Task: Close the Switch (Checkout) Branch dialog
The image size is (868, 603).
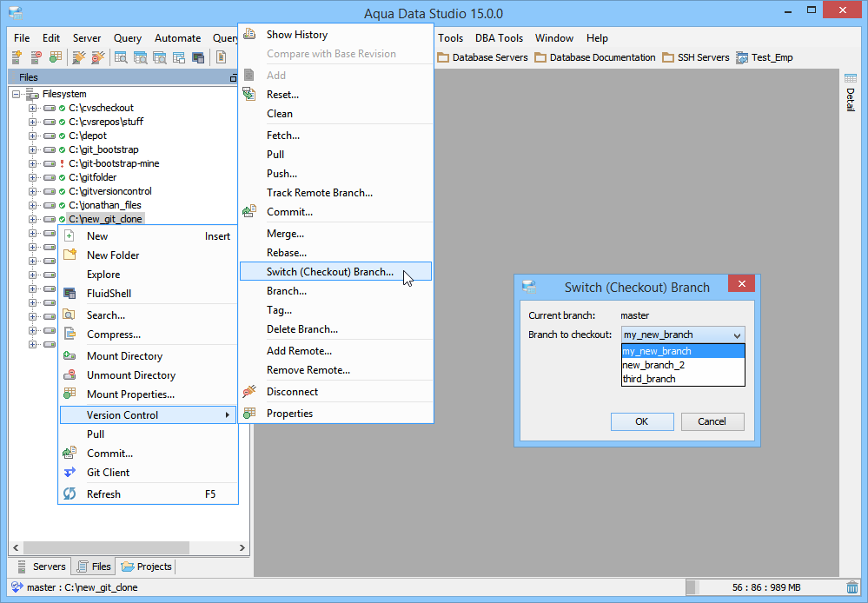Action: [741, 284]
